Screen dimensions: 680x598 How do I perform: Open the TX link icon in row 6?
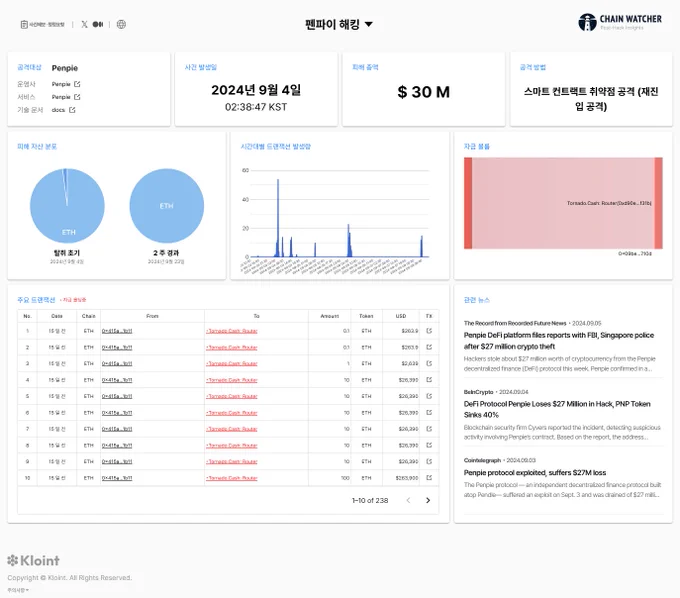point(429,412)
